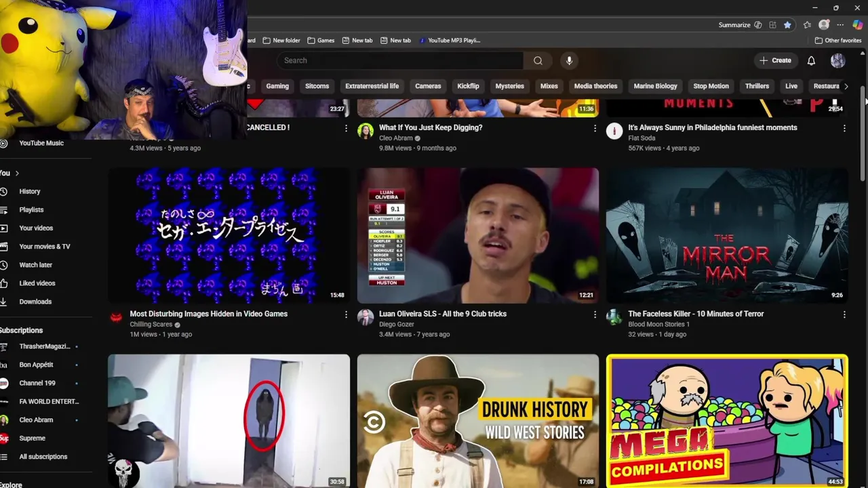Open Diego Gozer channel avatar
Viewport: 868px width, 488px height.
pos(366,317)
